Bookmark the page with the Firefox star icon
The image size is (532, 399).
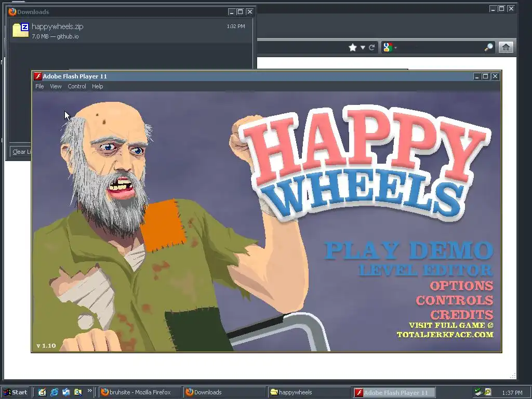pos(353,47)
